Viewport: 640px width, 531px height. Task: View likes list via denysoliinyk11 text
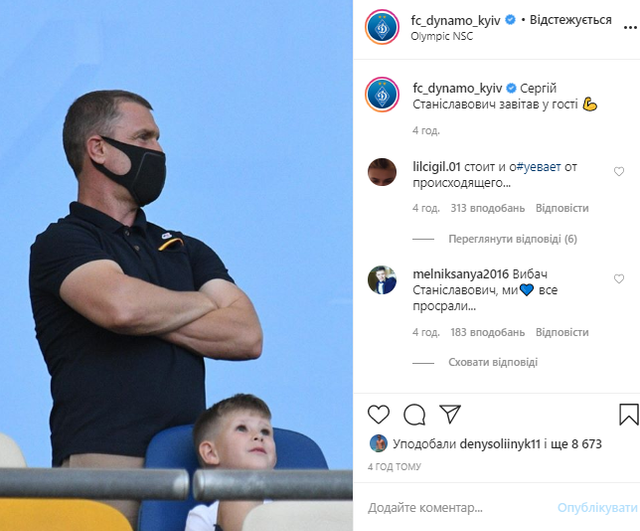[500, 444]
